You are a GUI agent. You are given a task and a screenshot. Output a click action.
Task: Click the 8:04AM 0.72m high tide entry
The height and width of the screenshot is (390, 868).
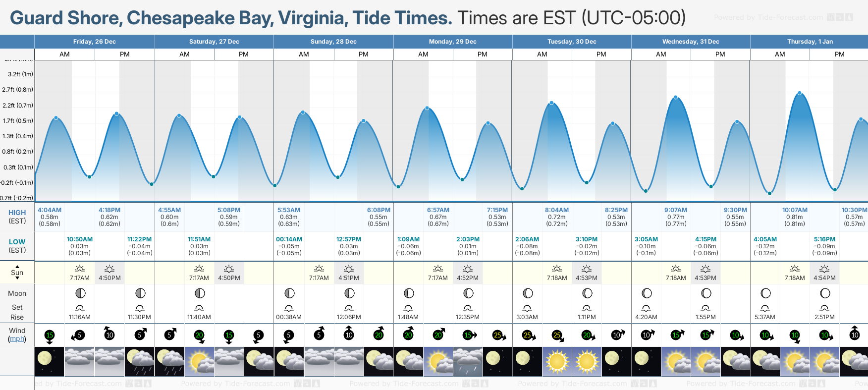pyautogui.click(x=557, y=217)
